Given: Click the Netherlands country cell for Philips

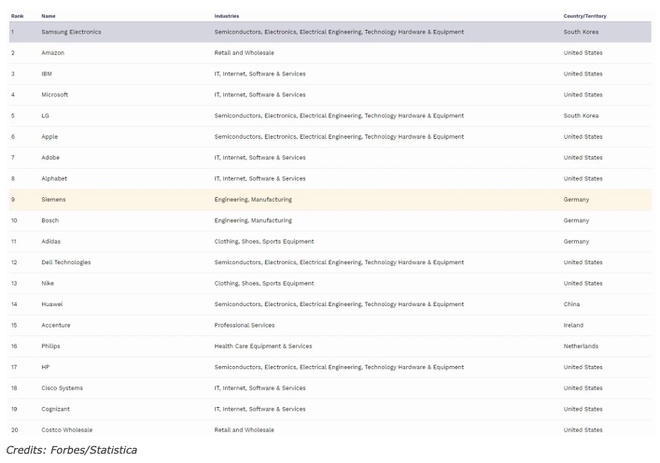Looking at the screenshot, I should (580, 347).
